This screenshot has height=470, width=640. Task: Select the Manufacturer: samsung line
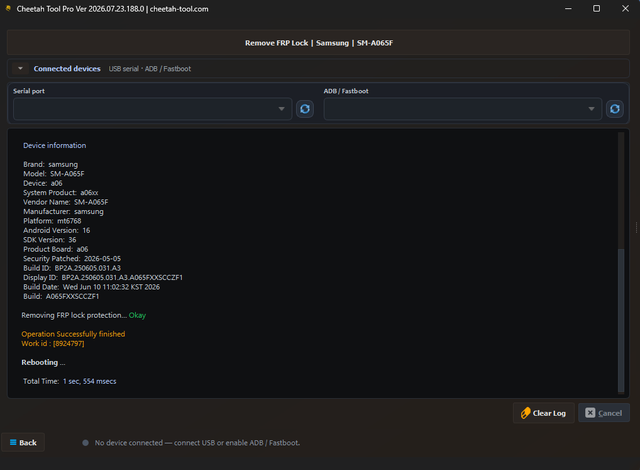pyautogui.click(x=63, y=211)
